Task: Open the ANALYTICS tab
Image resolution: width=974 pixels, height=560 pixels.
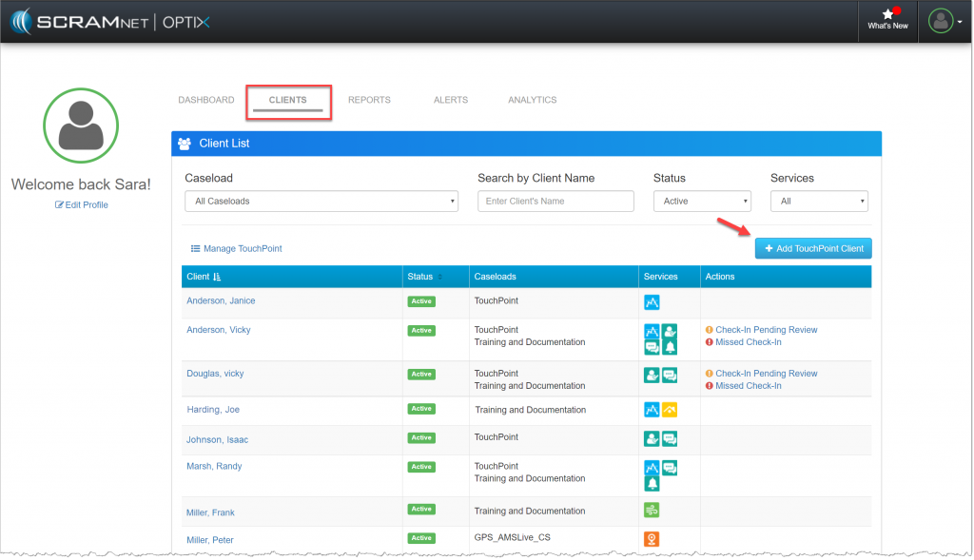Action: point(532,100)
